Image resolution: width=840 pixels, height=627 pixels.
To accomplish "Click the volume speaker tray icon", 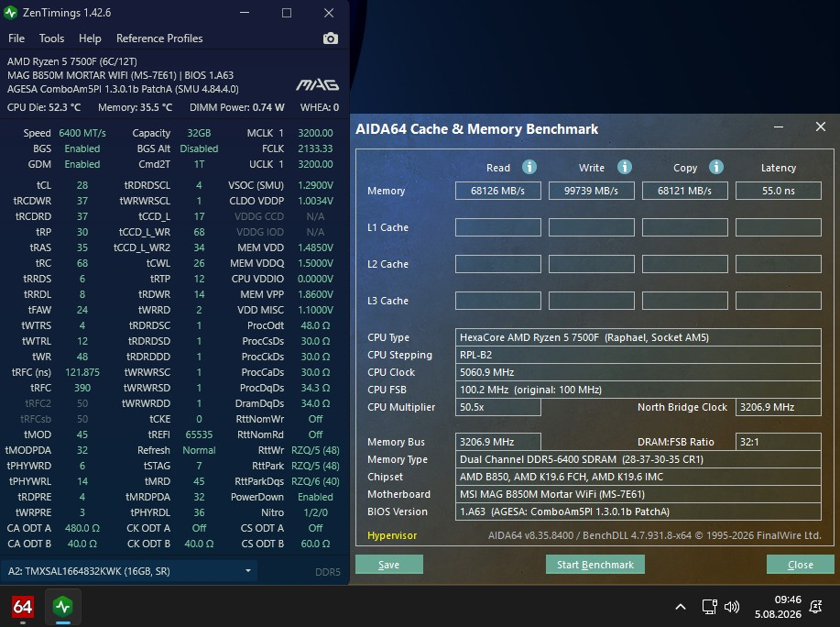I will [732, 607].
